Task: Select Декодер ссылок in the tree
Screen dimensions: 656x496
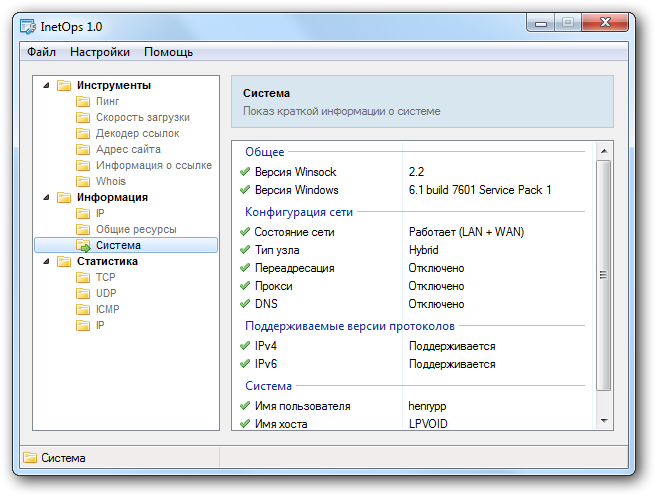Action: point(137,134)
